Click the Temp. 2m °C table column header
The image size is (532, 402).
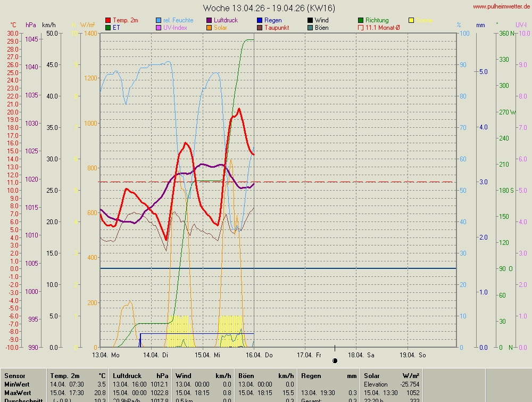coord(78,376)
